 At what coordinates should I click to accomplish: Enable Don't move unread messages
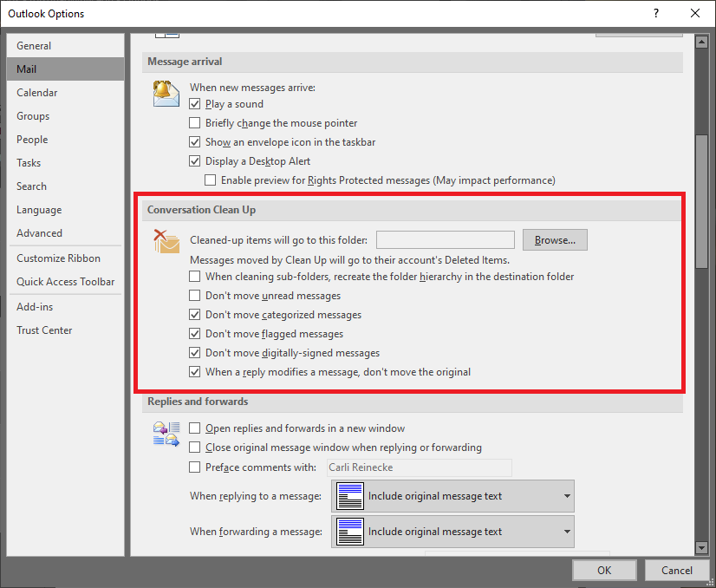point(195,296)
